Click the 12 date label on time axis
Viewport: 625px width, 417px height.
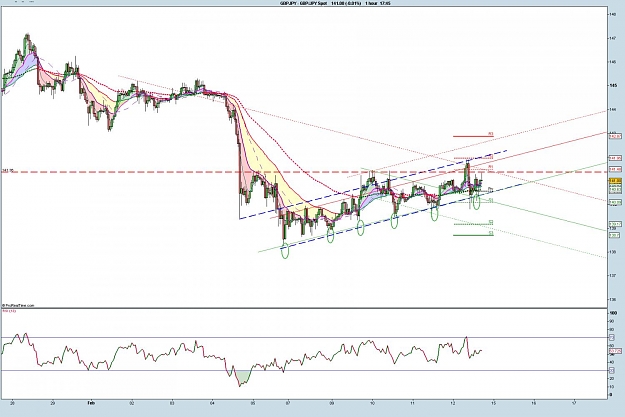pyautogui.click(x=453, y=403)
